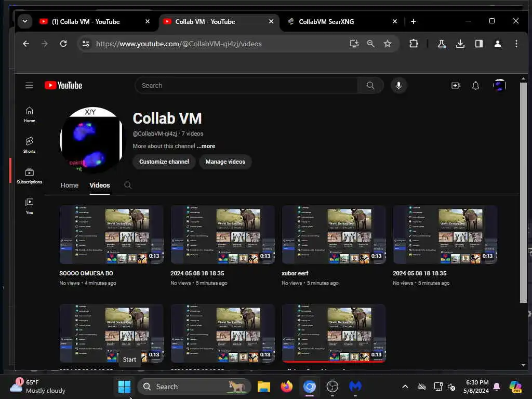Install app icon in the address bar
The image size is (532, 399).
pyautogui.click(x=354, y=44)
